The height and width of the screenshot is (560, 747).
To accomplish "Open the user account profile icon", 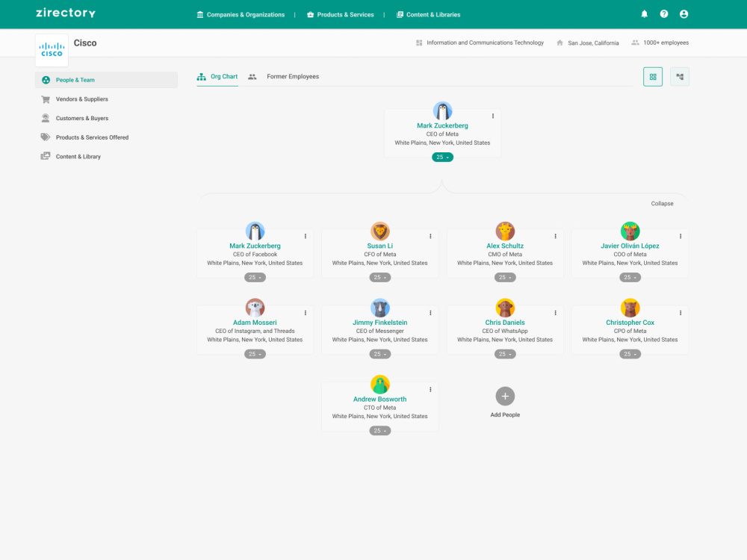I will [684, 14].
